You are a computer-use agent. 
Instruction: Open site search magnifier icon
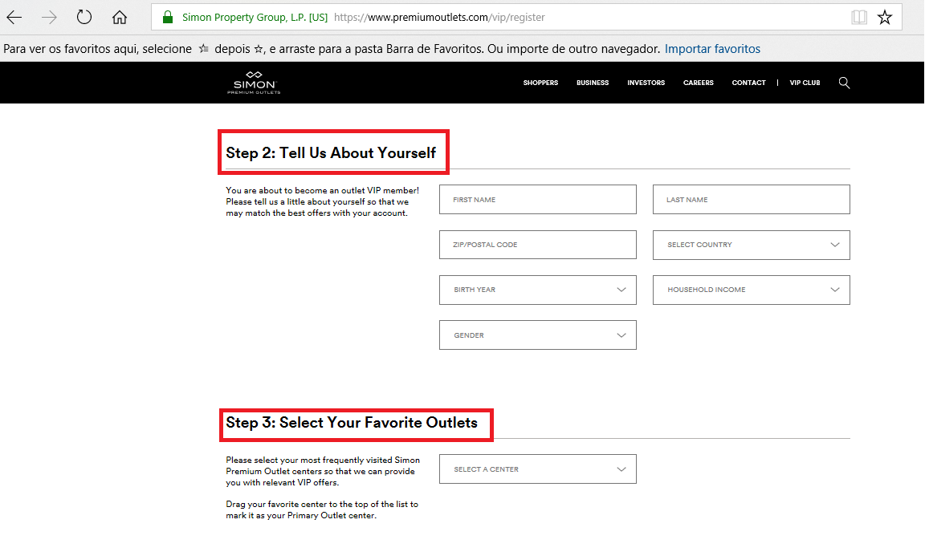(844, 83)
